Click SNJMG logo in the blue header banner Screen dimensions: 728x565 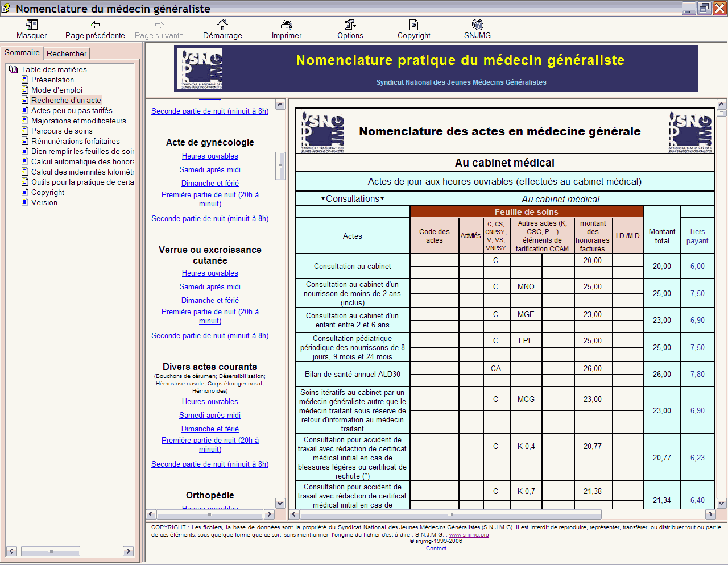click(x=200, y=68)
